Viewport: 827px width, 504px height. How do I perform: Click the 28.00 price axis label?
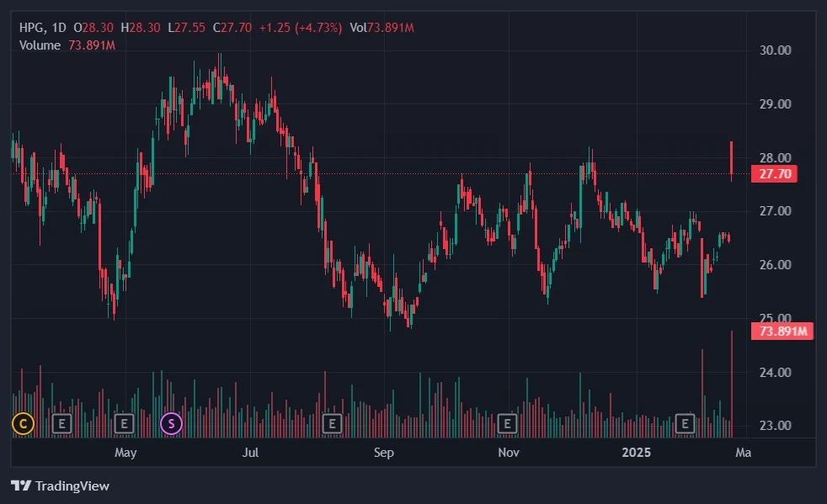coord(775,157)
